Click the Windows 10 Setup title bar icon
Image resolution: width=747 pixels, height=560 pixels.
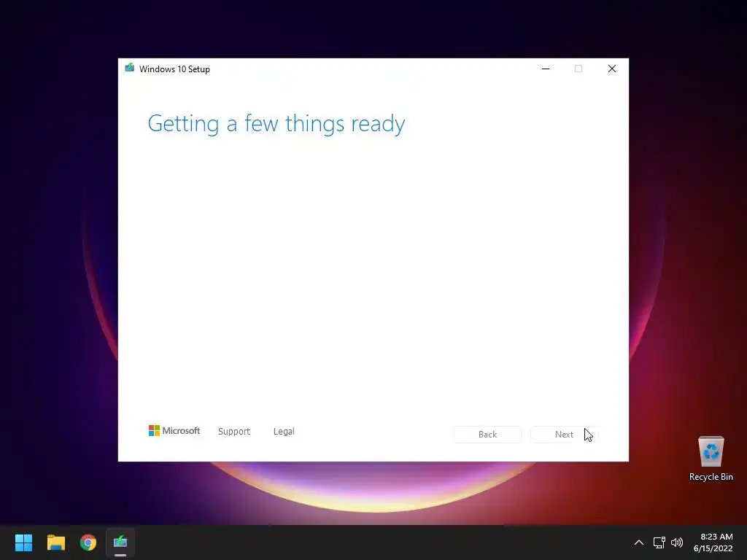(x=130, y=68)
